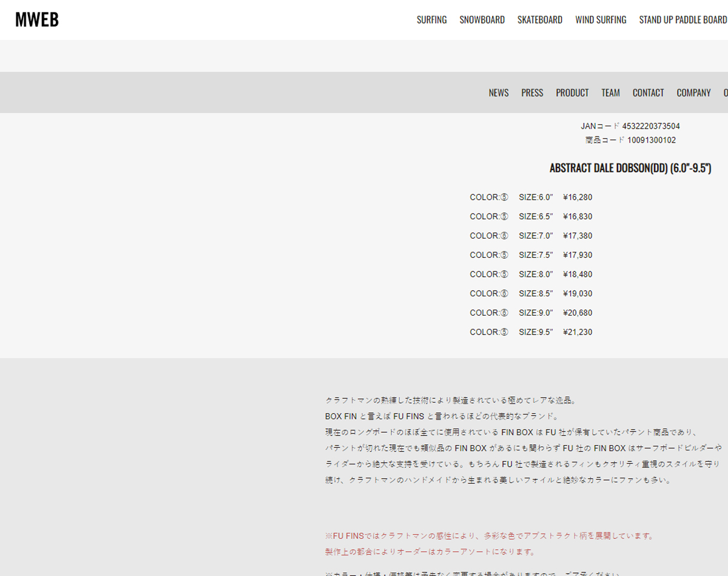The width and height of the screenshot is (728, 576).
Task: View the COMPANY page
Action: (693, 92)
